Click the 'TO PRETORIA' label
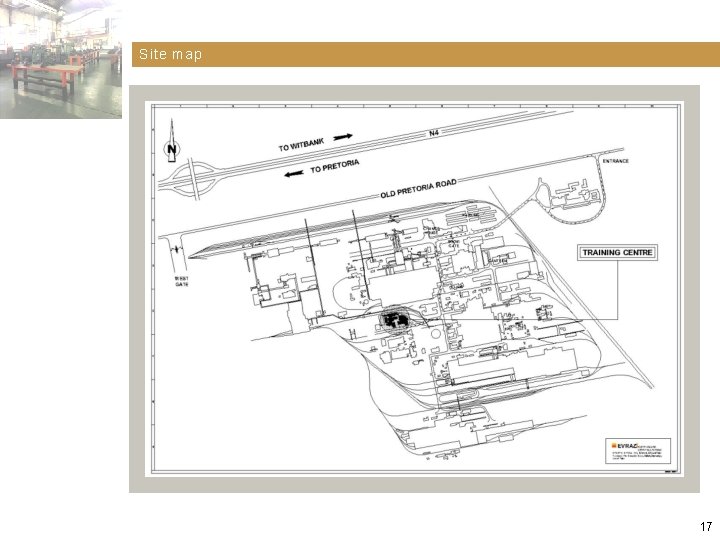720x540 pixels. pyautogui.click(x=335, y=166)
